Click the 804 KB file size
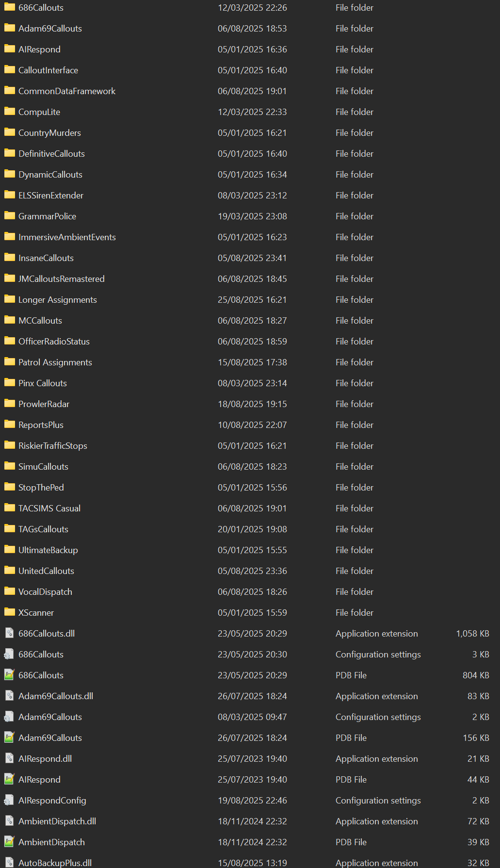The width and height of the screenshot is (500, 868). [476, 675]
